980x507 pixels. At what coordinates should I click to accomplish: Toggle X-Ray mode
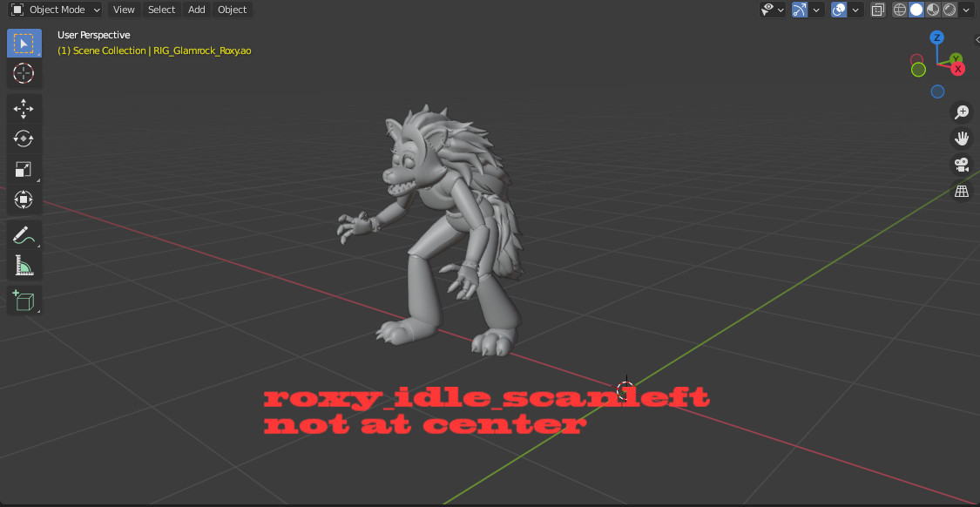877,10
